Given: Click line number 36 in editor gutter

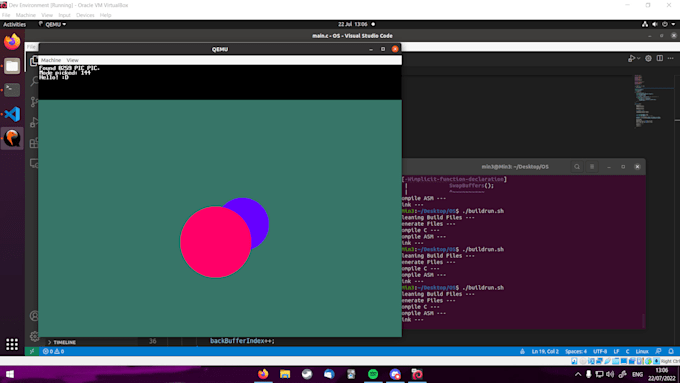Looking at the screenshot, I should click(153, 341).
